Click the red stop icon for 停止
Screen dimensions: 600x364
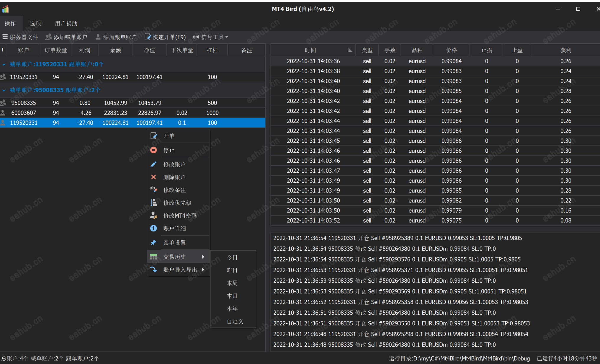[x=153, y=150]
